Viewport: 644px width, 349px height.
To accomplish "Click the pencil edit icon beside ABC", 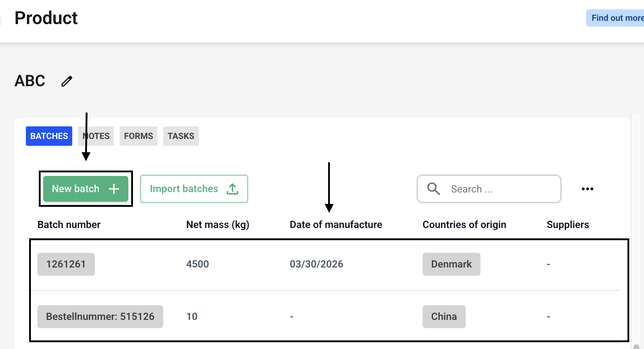I will pos(67,81).
